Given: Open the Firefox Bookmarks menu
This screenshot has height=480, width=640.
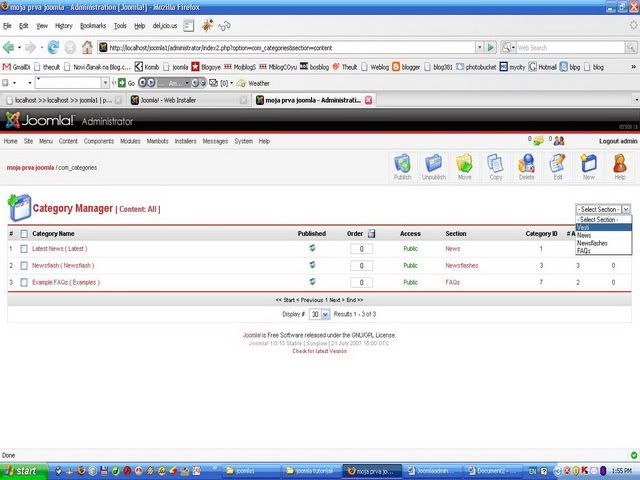Looking at the screenshot, I should 93,26.
